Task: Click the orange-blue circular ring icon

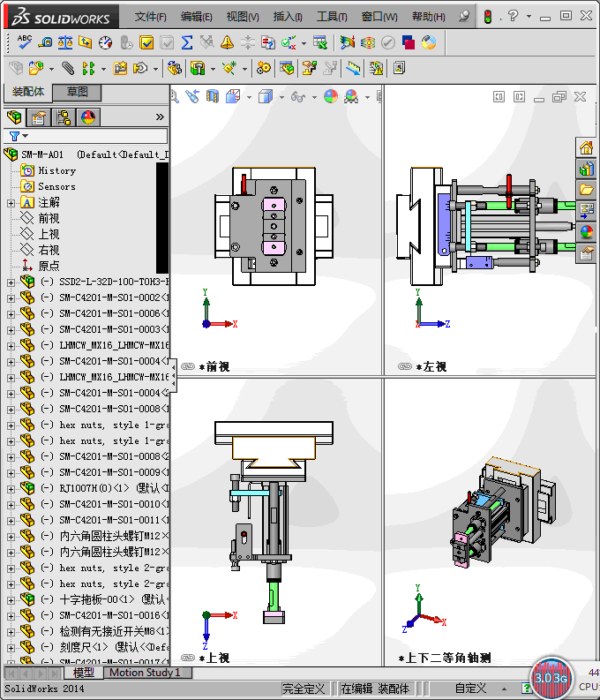Action: click(429, 42)
